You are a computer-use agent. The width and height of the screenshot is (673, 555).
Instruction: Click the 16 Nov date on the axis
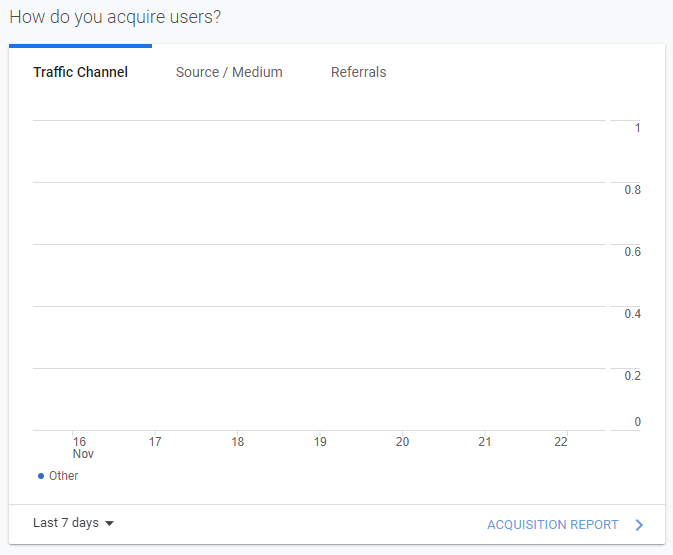83,447
